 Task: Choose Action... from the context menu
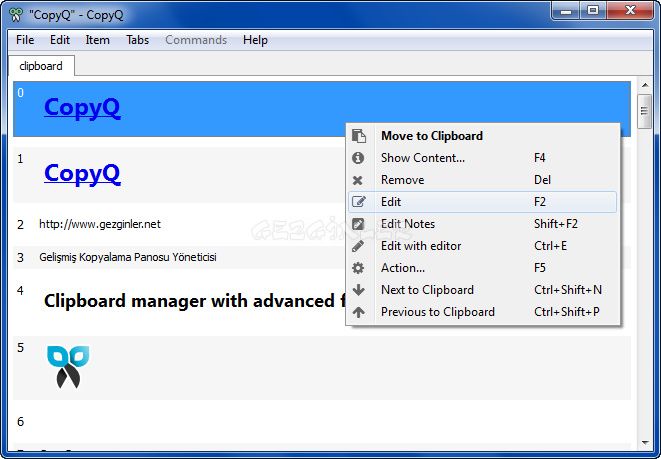point(482,268)
